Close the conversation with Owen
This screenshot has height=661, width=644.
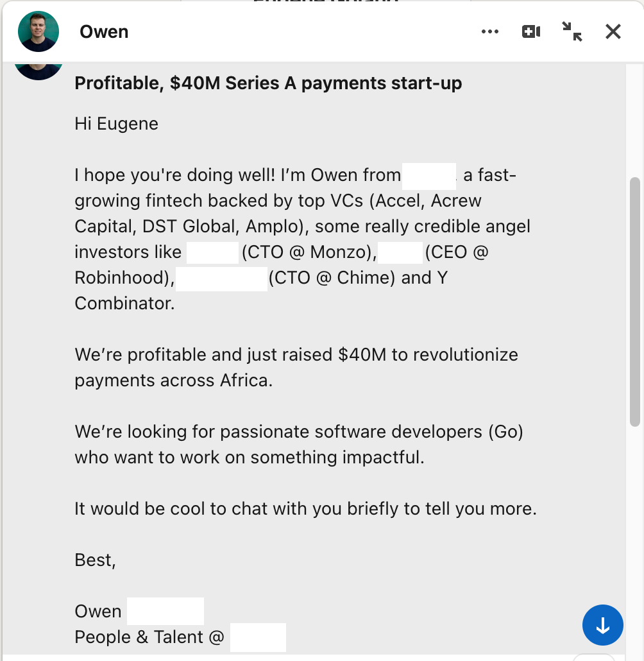pos(613,31)
